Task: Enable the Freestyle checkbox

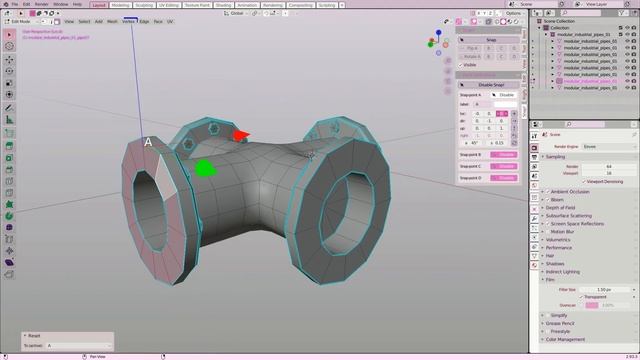Action: (x=548, y=331)
